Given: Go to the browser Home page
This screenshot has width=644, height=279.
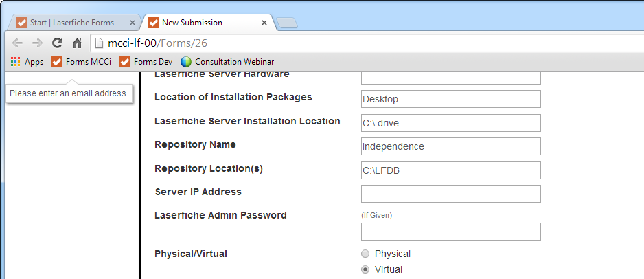Looking at the screenshot, I should [78, 43].
